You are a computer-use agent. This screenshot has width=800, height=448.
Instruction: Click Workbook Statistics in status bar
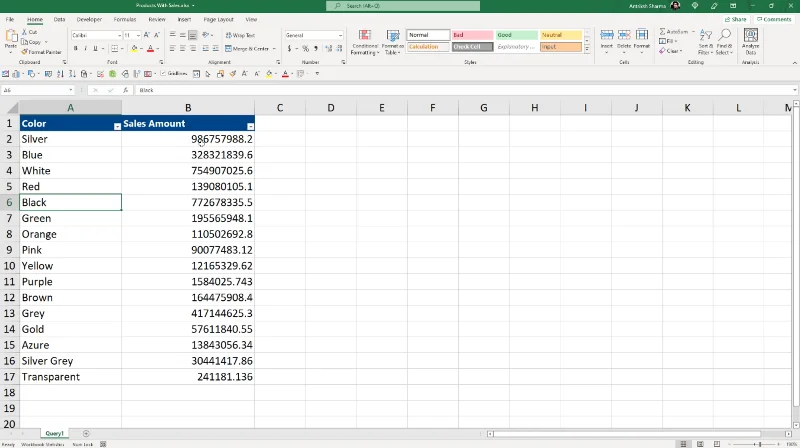42,444
